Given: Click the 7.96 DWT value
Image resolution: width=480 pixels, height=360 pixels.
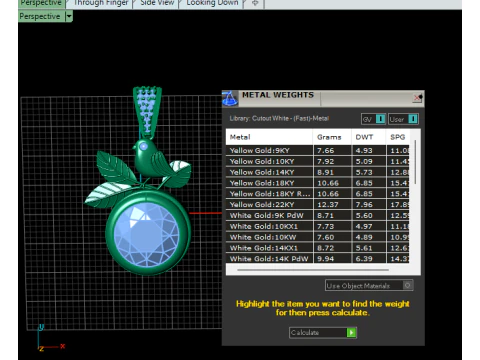Looking at the screenshot, I should [364, 205].
